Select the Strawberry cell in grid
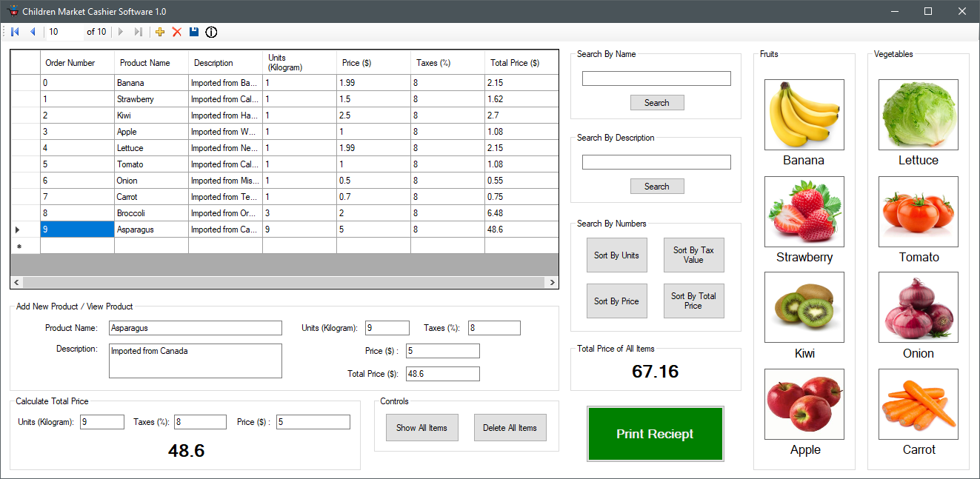Screen dimensions: 980x479 tap(152, 99)
